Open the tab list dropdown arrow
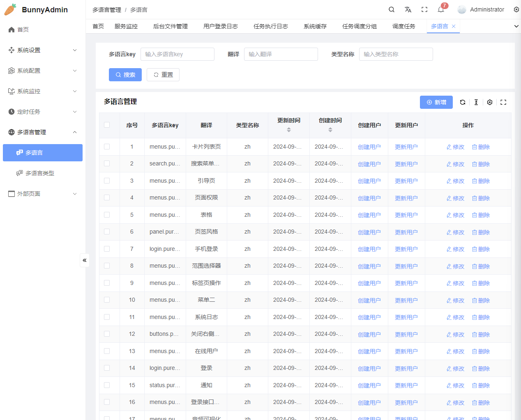The image size is (521, 420). [x=516, y=26]
